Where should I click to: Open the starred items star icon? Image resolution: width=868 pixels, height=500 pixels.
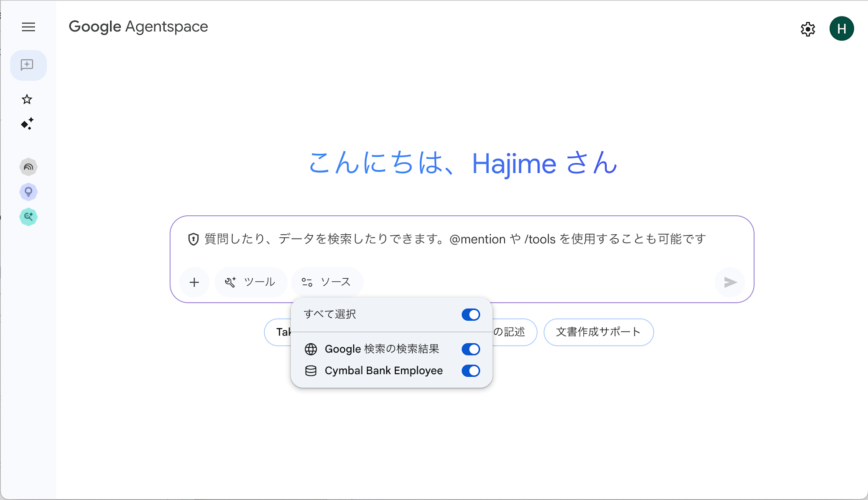click(x=27, y=99)
